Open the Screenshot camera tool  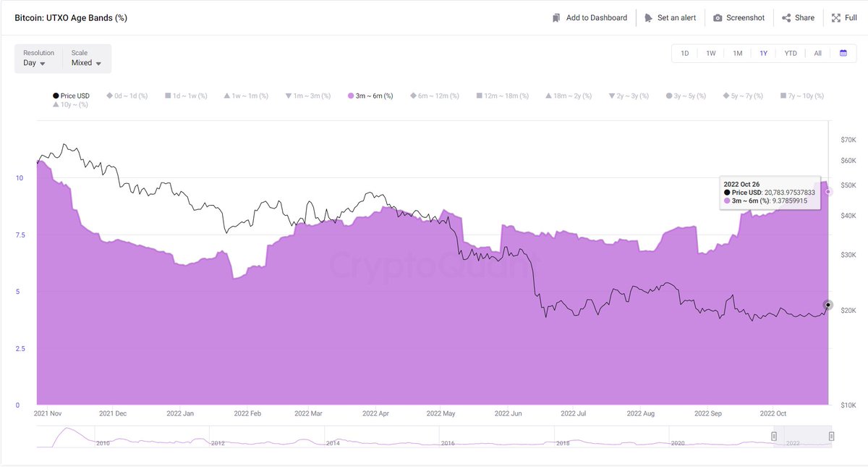[716, 17]
